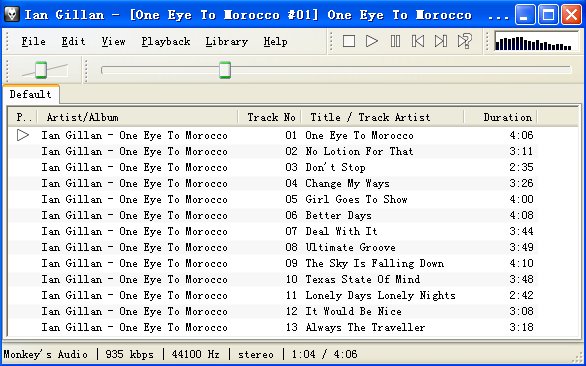Select track One Eye To Morocco
Viewport: 586px width, 366px height.
[x=359, y=135]
